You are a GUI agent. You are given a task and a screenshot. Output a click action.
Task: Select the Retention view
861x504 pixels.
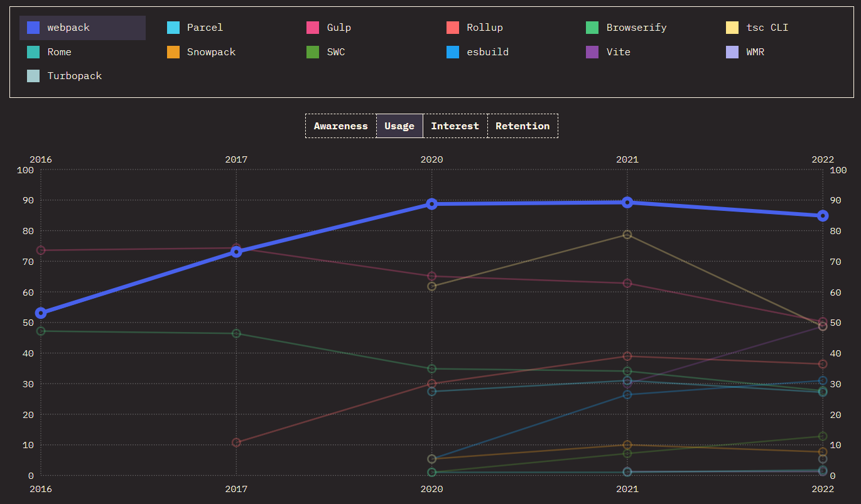[523, 126]
